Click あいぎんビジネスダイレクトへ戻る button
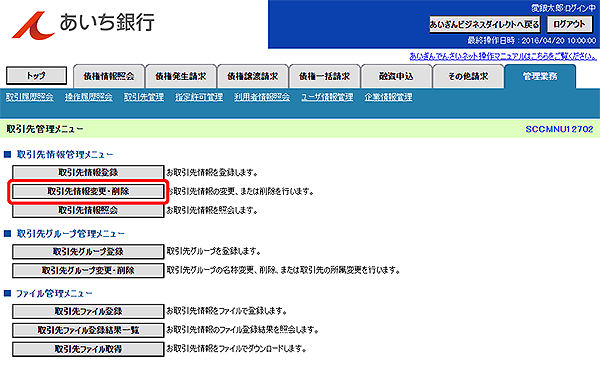Viewport: 600px width, 369px height. coord(484,24)
